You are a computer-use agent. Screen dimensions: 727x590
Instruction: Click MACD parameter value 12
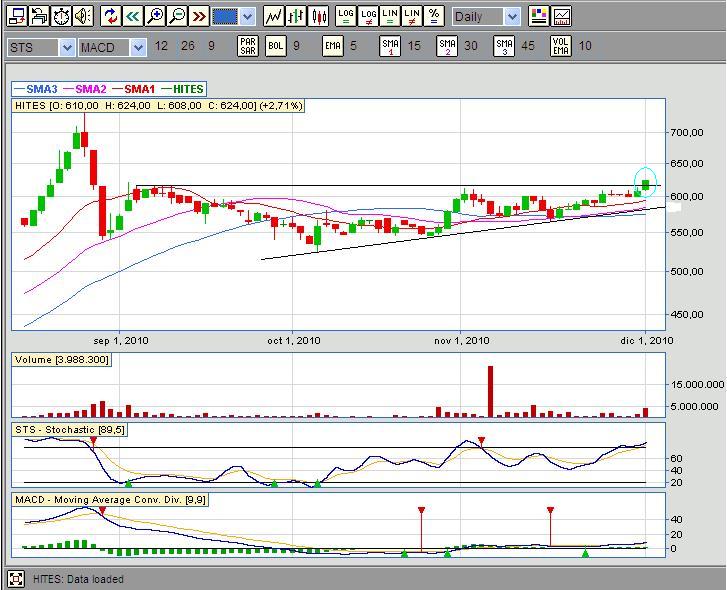click(161, 46)
